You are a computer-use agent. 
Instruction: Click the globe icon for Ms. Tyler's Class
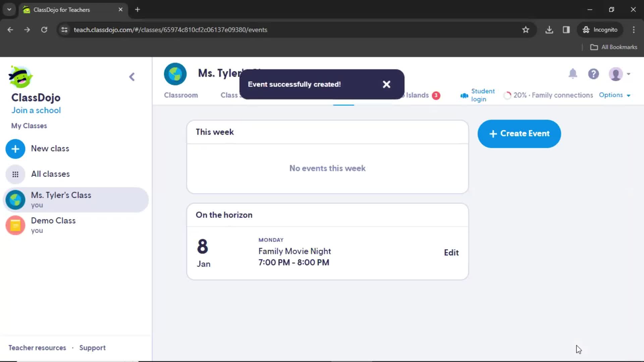coord(15,199)
